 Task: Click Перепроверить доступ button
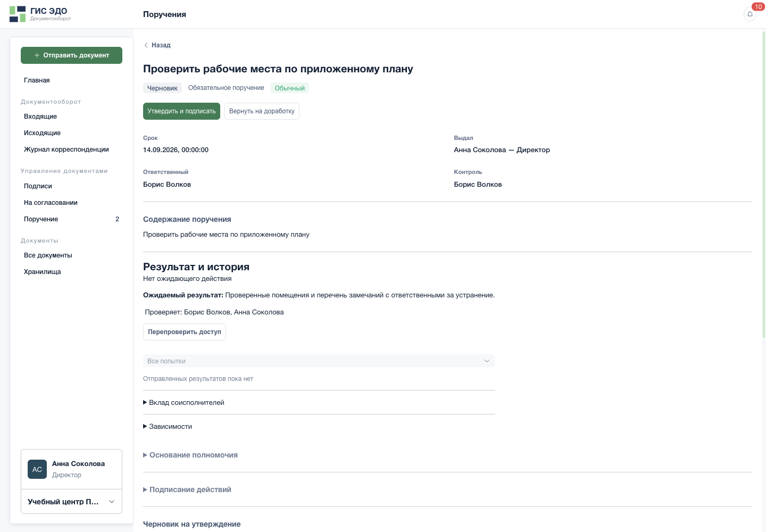pyautogui.click(x=185, y=332)
